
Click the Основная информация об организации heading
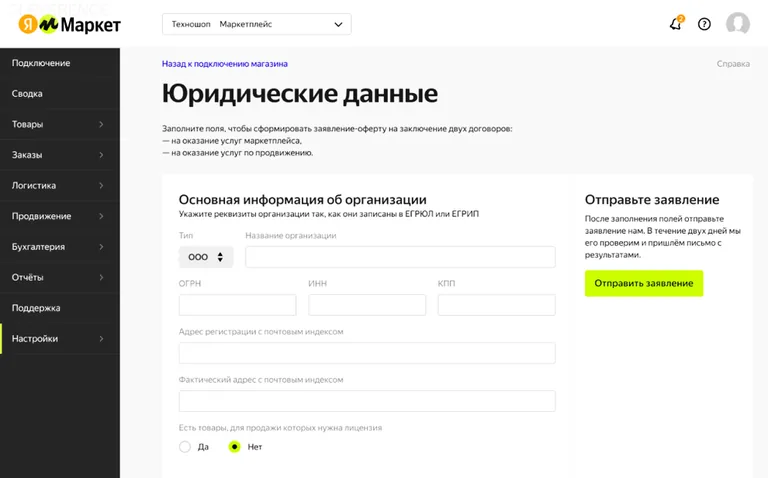(302, 199)
